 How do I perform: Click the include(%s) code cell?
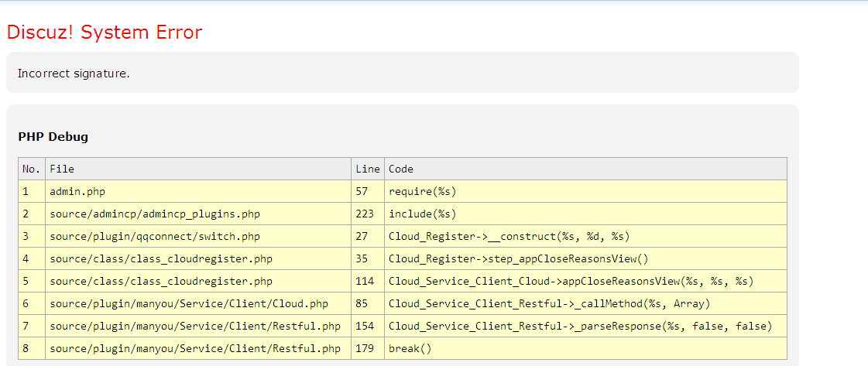[x=422, y=214]
